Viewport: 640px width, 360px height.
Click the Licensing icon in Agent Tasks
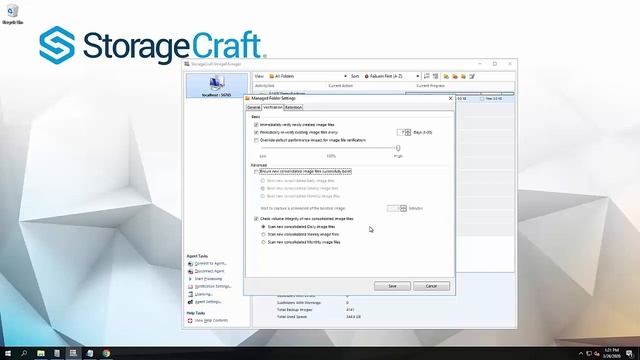coord(190,294)
